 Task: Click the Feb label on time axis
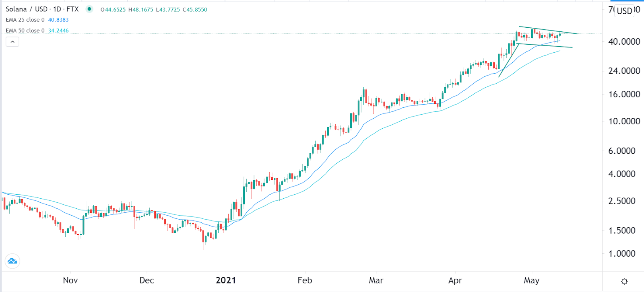pos(305,280)
